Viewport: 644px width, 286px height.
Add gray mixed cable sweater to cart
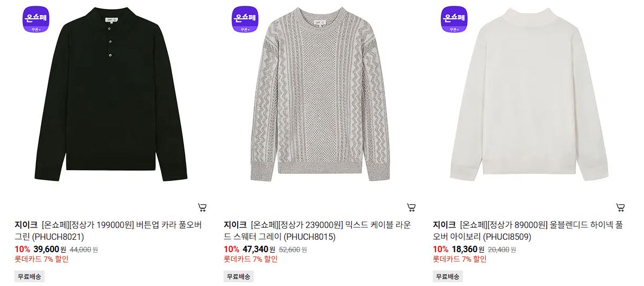411,207
